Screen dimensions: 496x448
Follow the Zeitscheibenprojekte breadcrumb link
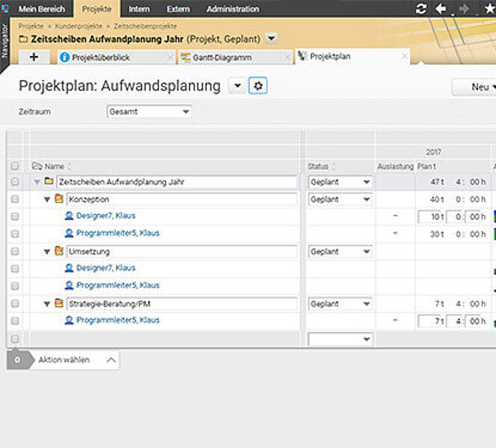coord(146,26)
